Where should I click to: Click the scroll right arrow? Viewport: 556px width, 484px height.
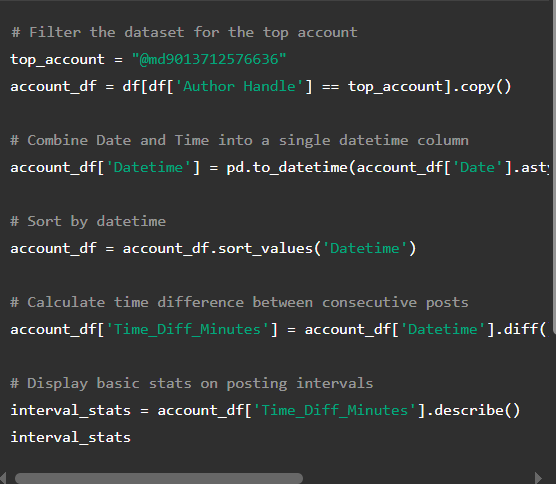click(x=538, y=478)
